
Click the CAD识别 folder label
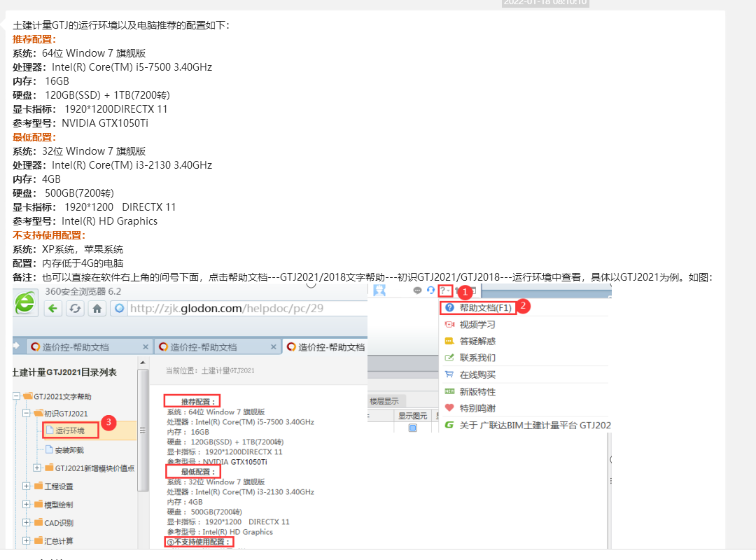click(x=59, y=523)
